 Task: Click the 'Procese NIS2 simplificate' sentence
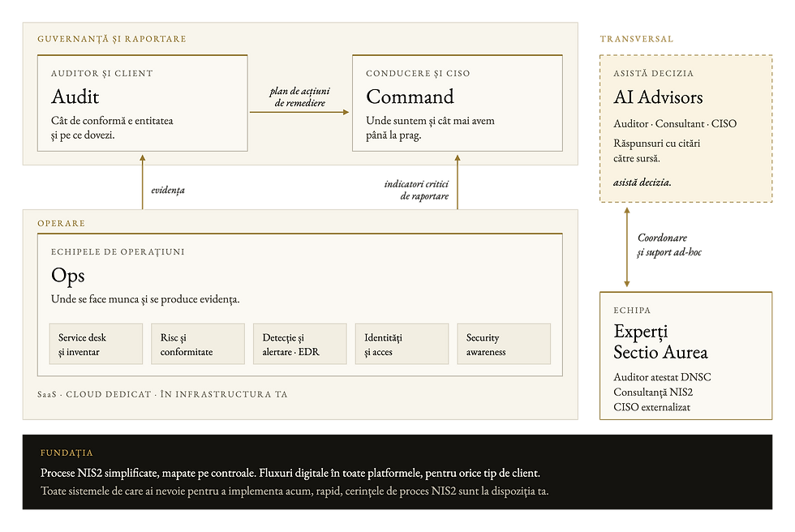click(x=290, y=474)
